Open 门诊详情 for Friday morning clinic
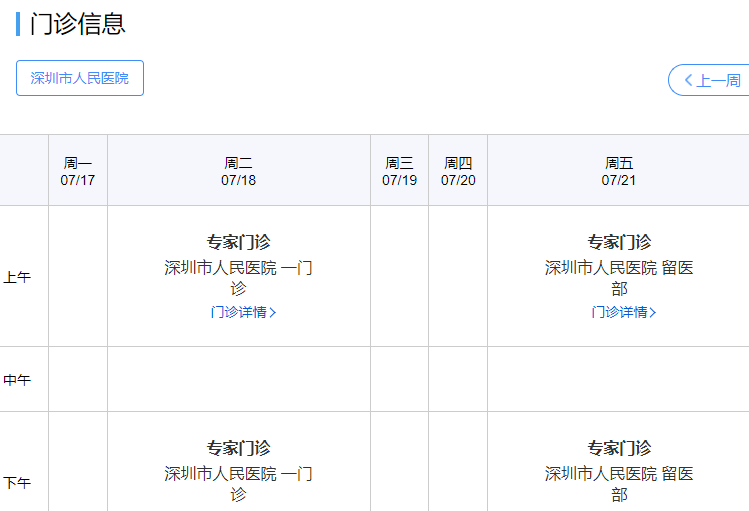Viewport: 749px width, 511px height. click(x=618, y=312)
